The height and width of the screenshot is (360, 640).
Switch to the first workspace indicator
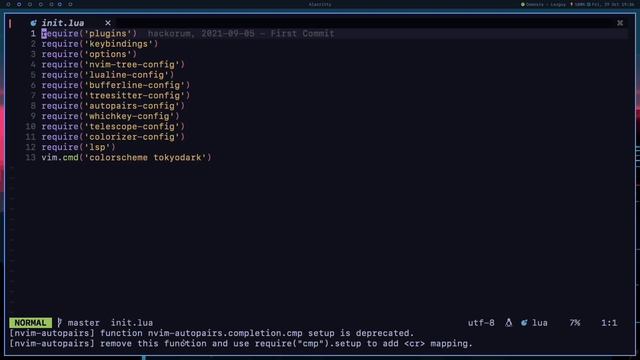click(x=8, y=4)
